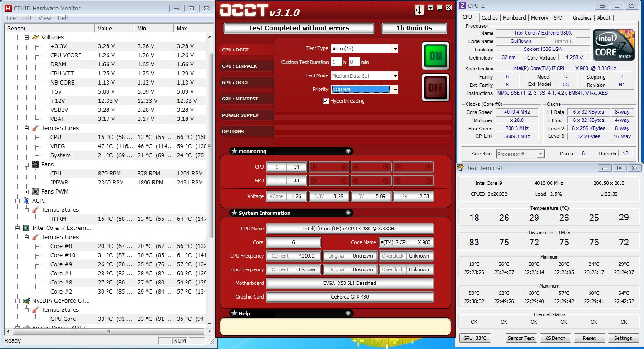Click the CPU-Z purple Z title icon
Image resolution: width=644 pixels, height=349 pixels.
point(462,6)
